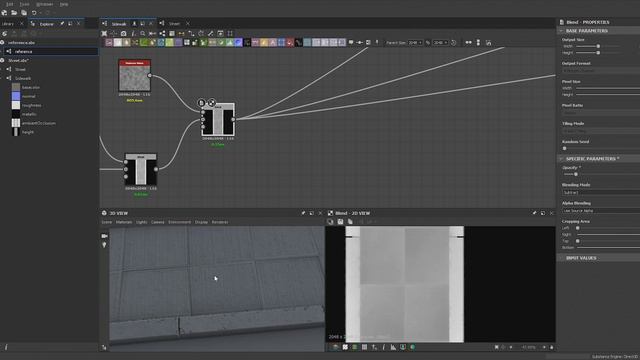Open the Help menu
This screenshot has width=640, height=360.
pyautogui.click(x=64, y=4)
